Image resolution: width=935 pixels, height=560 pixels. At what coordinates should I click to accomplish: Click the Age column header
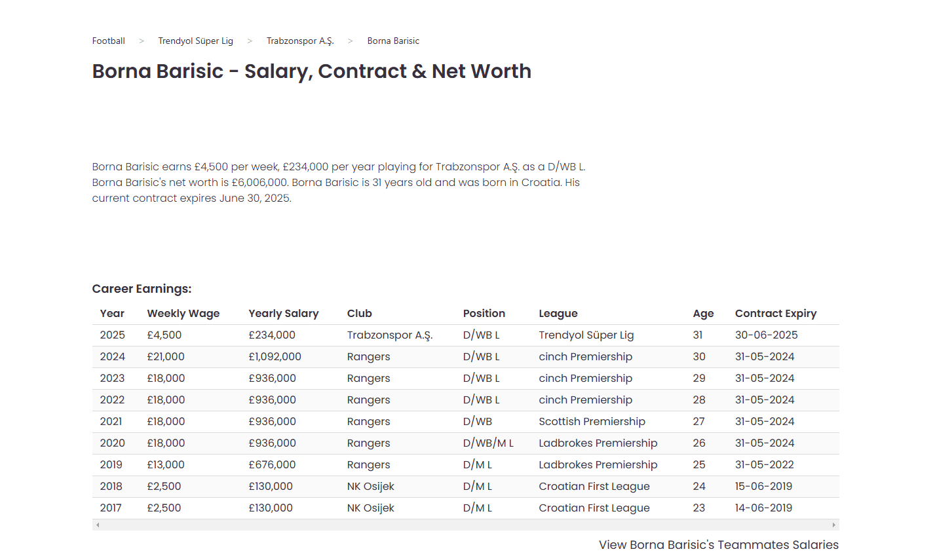(x=703, y=314)
